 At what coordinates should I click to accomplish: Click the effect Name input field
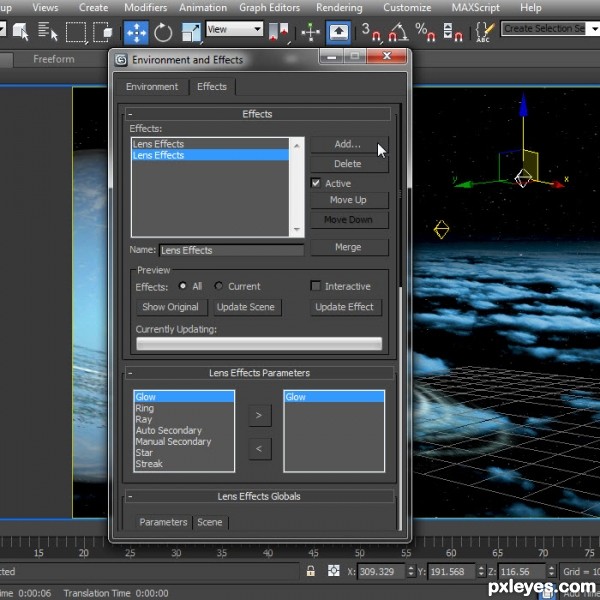pyautogui.click(x=232, y=250)
